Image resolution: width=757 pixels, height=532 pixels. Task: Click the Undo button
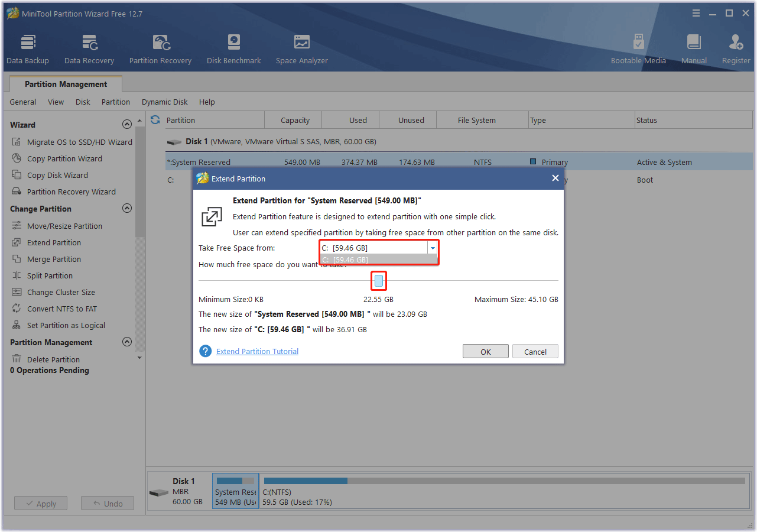coord(108,504)
